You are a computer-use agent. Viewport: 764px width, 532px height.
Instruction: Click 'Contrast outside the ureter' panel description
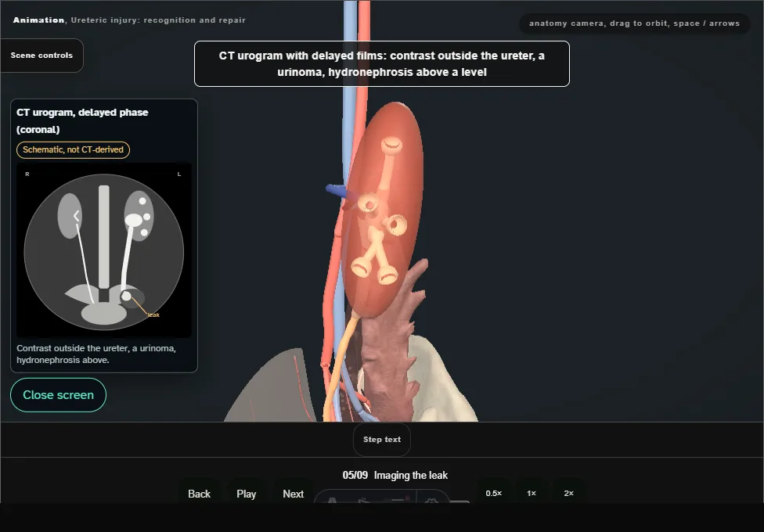96,354
